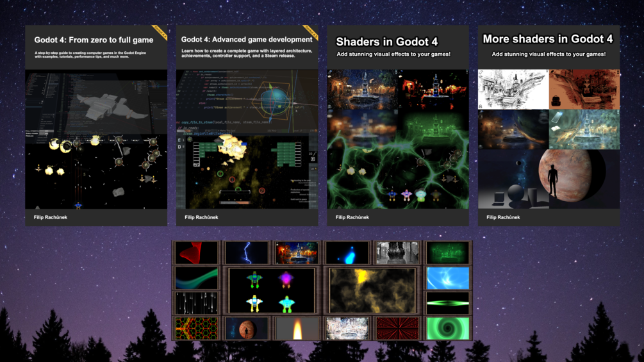Select the pale frosted fountain thumbnail in the grid's bottom row
The width and height of the screenshot is (644, 362).
pyautogui.click(x=347, y=328)
